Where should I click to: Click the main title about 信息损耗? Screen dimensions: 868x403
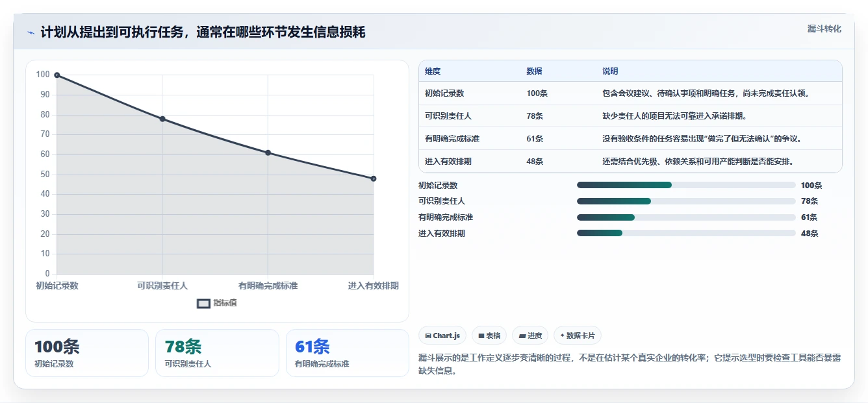pos(203,32)
